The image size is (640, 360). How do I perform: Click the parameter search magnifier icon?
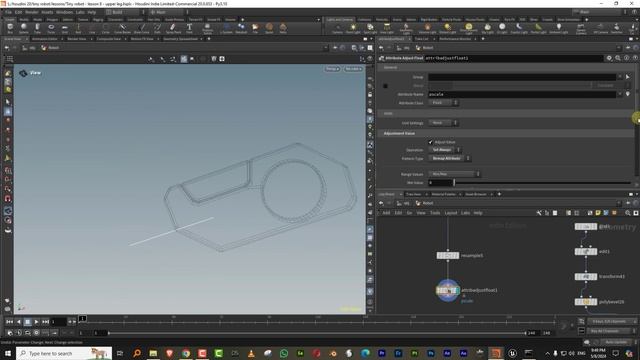coord(618,58)
